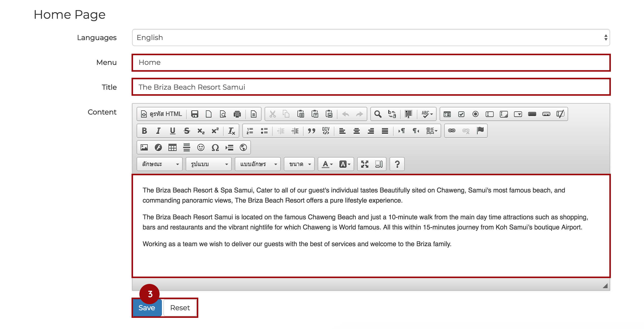Viewport: 644px width, 329px height.
Task: Insert an Anchor with the flag icon
Action: click(x=480, y=131)
